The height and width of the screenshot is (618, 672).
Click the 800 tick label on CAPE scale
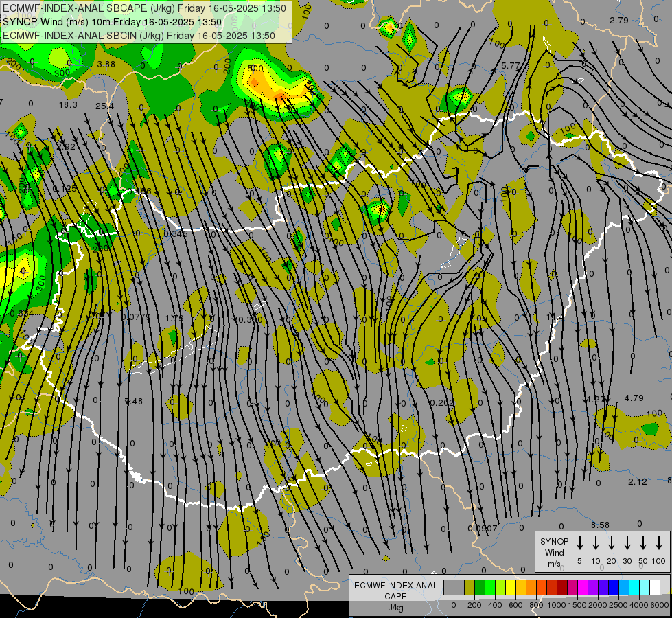(x=536, y=605)
